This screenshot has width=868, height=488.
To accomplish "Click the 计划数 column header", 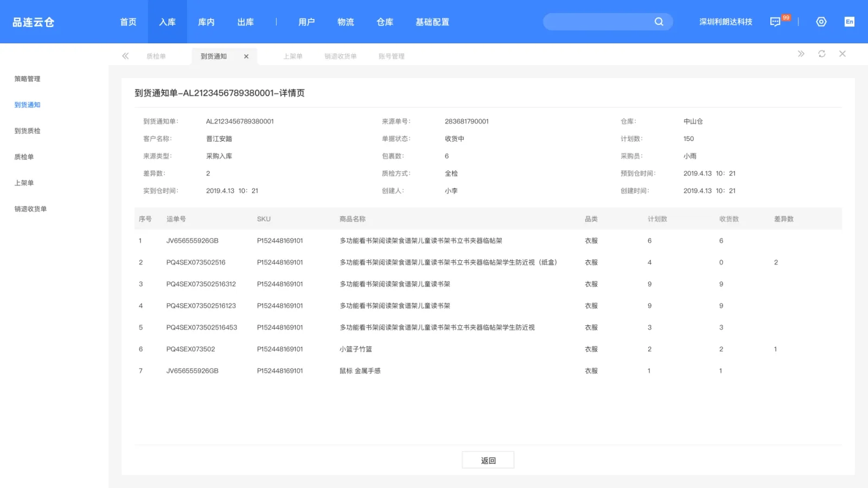I will (x=658, y=219).
